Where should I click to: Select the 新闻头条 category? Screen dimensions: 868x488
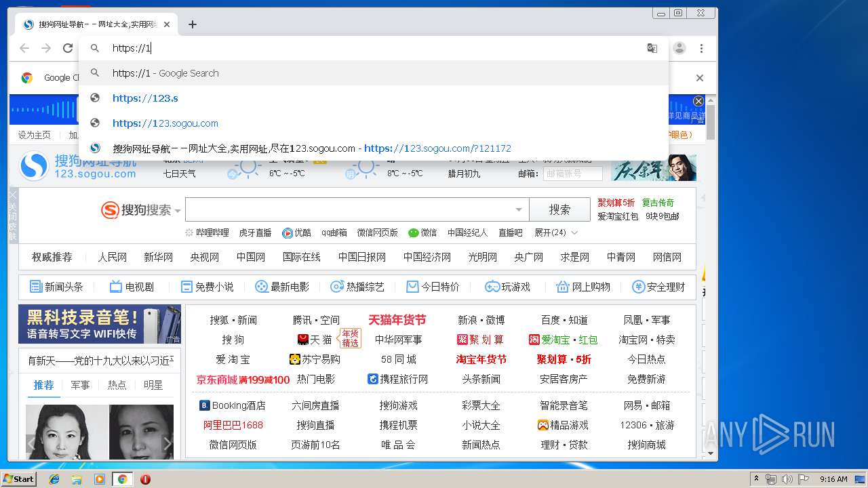pyautogui.click(x=57, y=287)
